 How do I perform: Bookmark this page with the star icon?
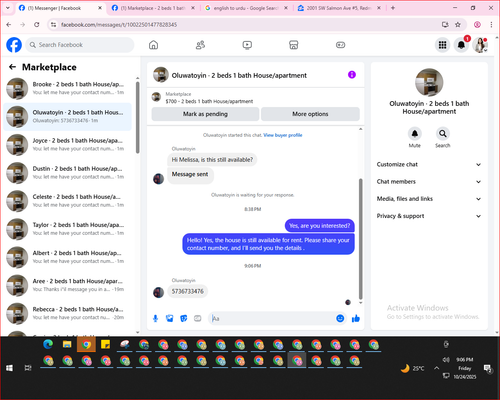(458, 25)
